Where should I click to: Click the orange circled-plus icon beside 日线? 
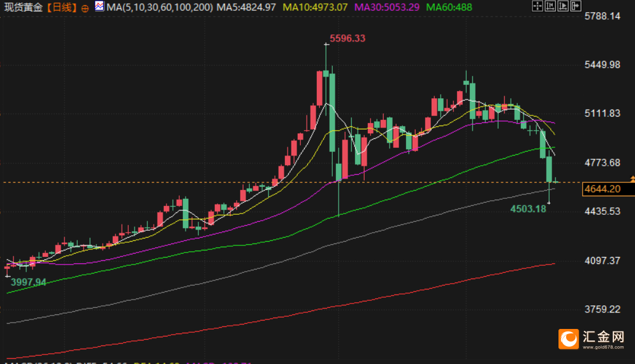(85, 8)
